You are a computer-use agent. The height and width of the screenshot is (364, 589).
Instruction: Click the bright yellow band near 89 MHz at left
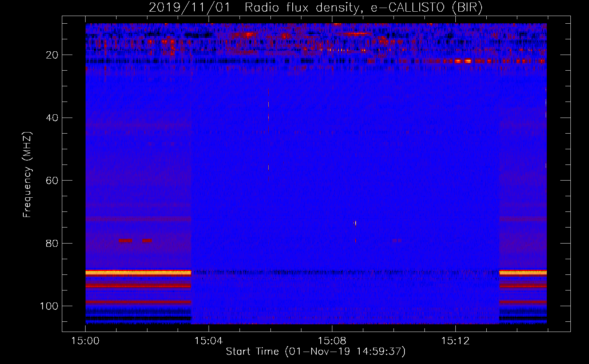click(x=138, y=273)
